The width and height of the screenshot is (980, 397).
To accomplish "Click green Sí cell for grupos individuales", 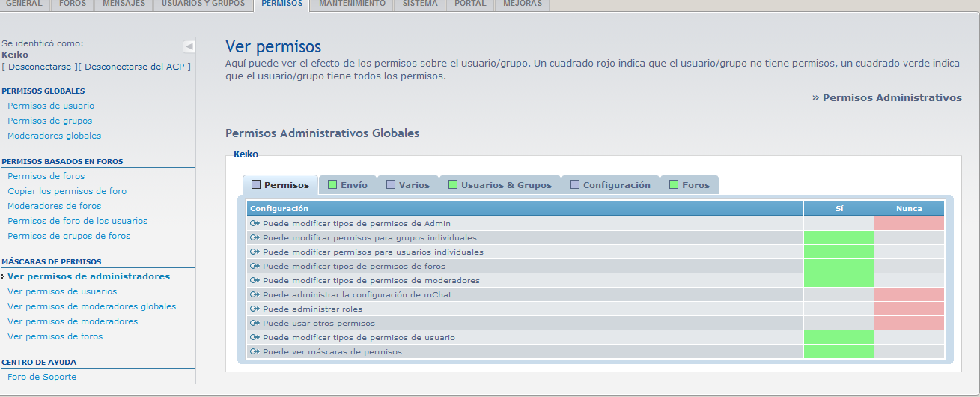I will [x=839, y=237].
